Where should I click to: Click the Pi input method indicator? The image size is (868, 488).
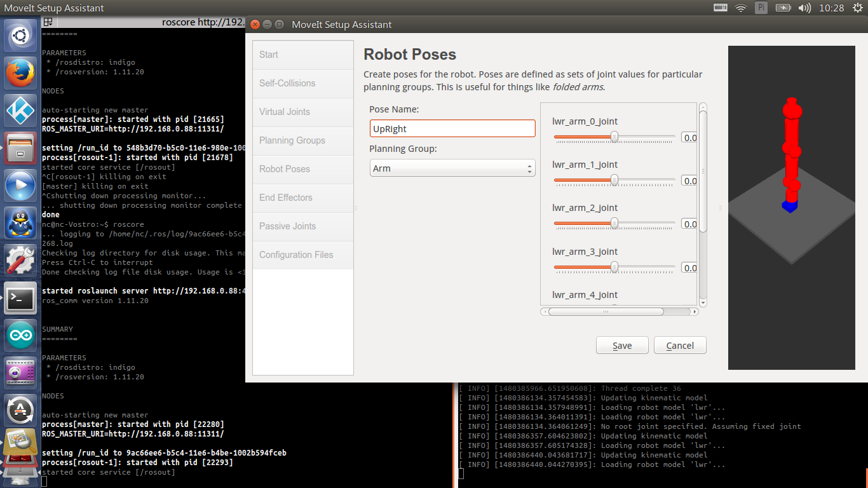[x=761, y=8]
